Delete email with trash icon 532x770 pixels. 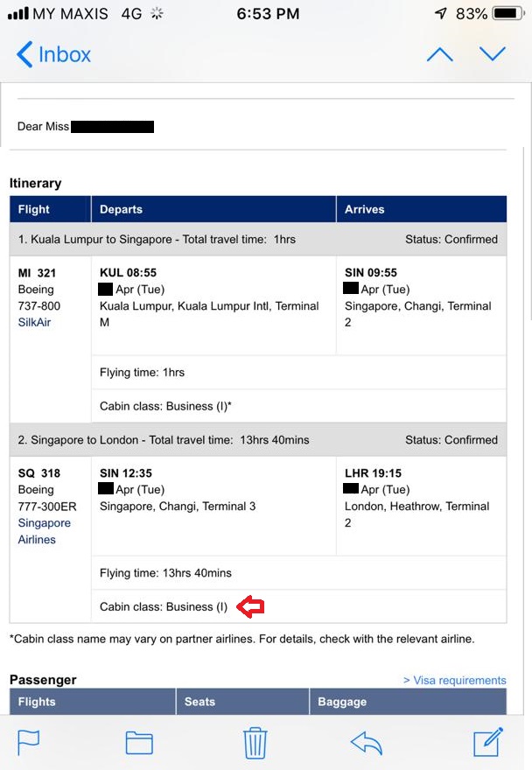tap(255, 742)
